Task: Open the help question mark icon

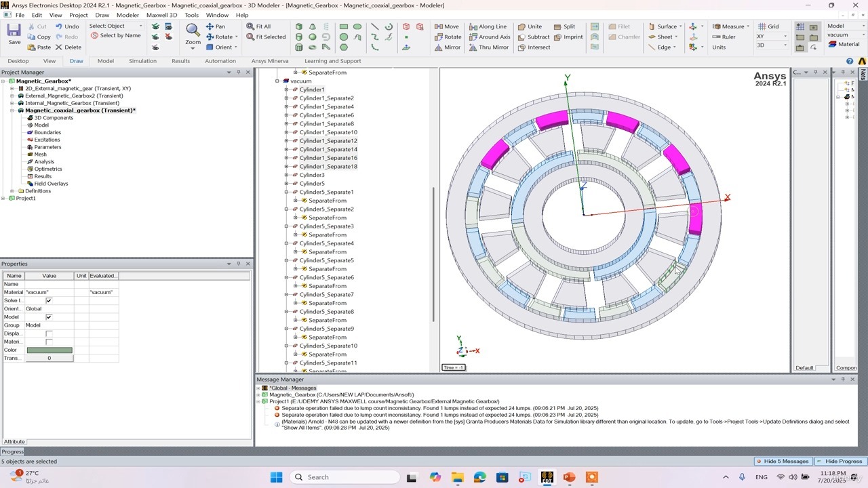Action: click(850, 61)
